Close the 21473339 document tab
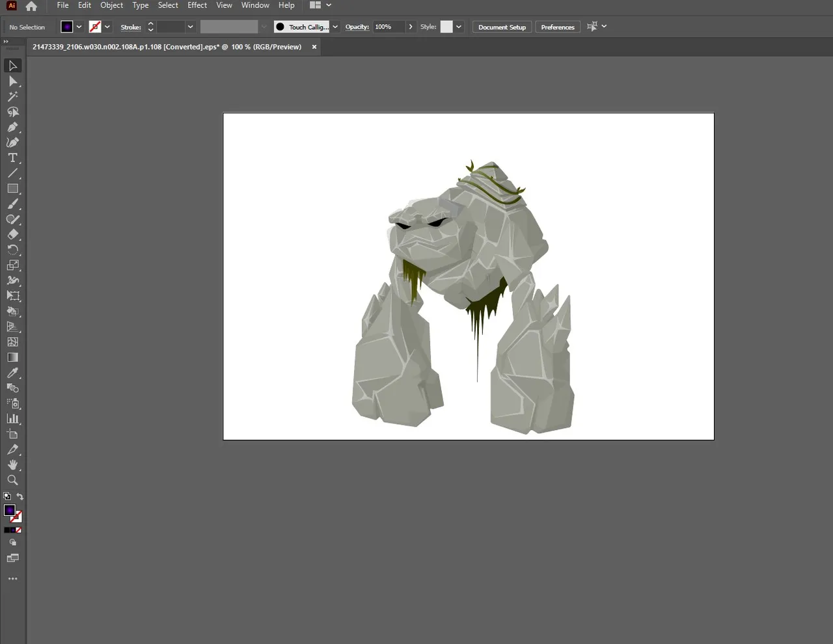The image size is (833, 644). [x=314, y=47]
